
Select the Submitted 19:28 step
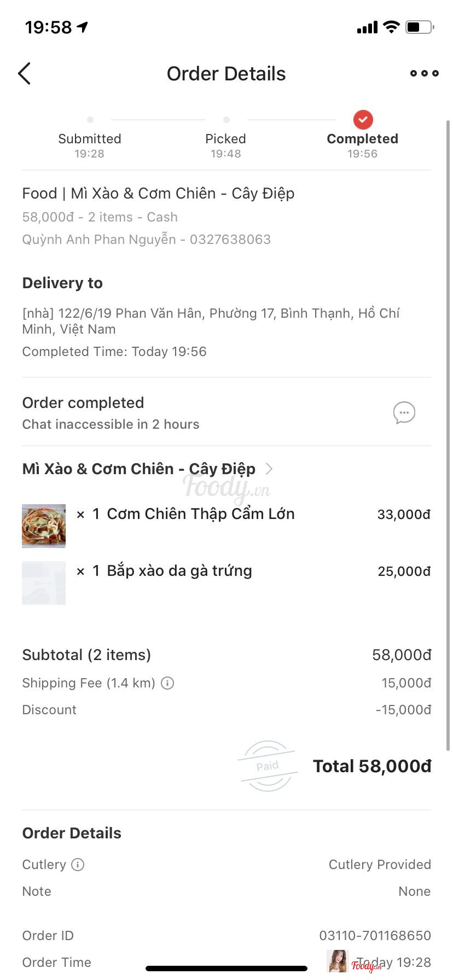coord(90,144)
